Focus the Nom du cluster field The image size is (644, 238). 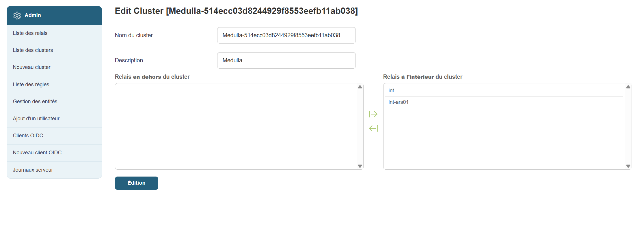pyautogui.click(x=286, y=35)
